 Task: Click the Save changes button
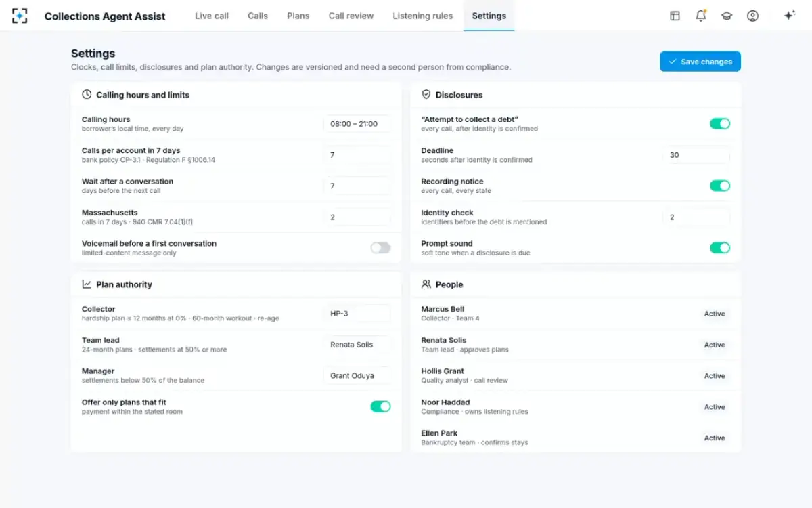point(700,62)
